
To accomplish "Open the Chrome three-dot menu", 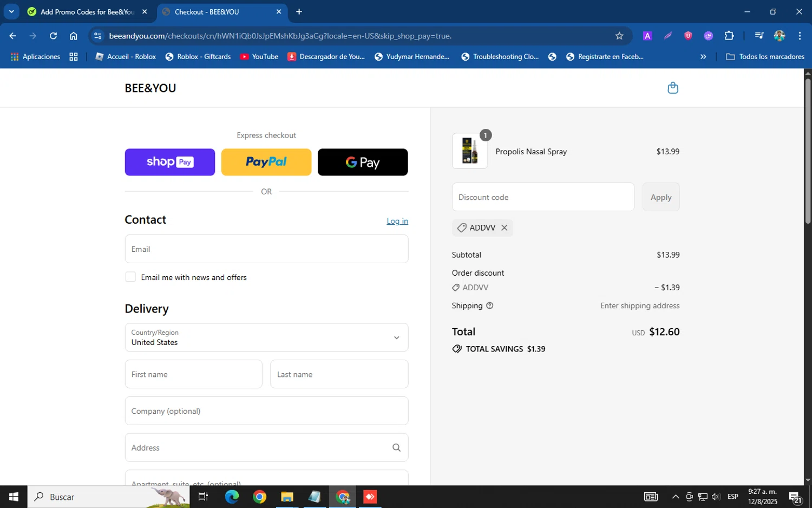I will click(x=800, y=36).
